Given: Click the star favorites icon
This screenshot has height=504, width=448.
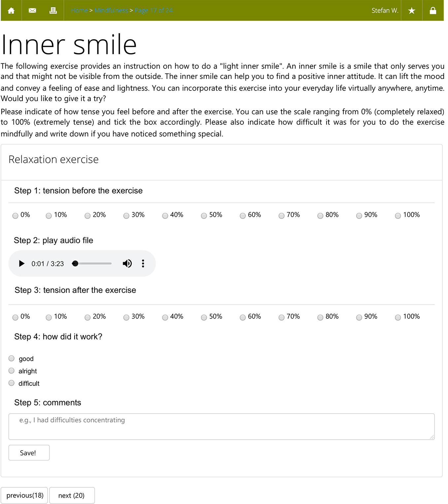Looking at the screenshot, I should coord(411,11).
